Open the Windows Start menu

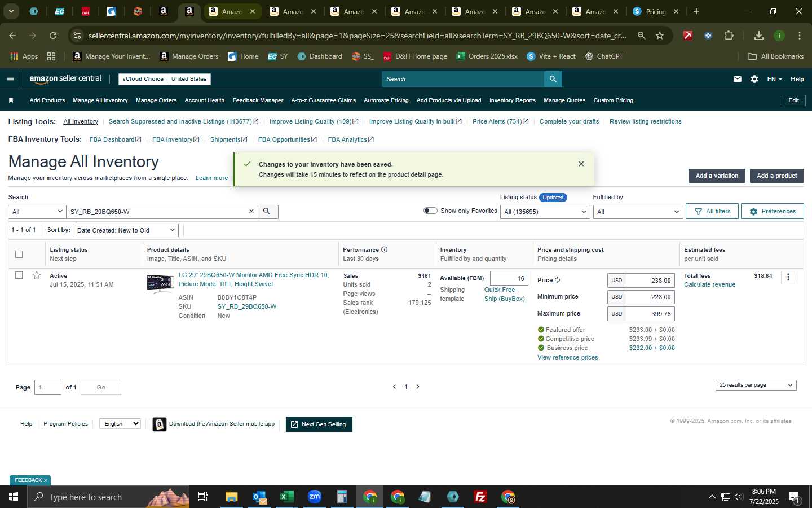14,497
